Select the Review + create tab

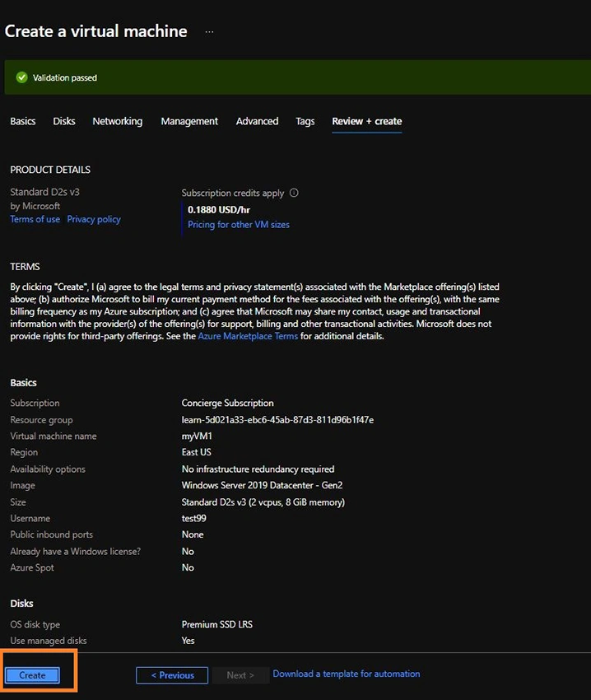coord(367,121)
